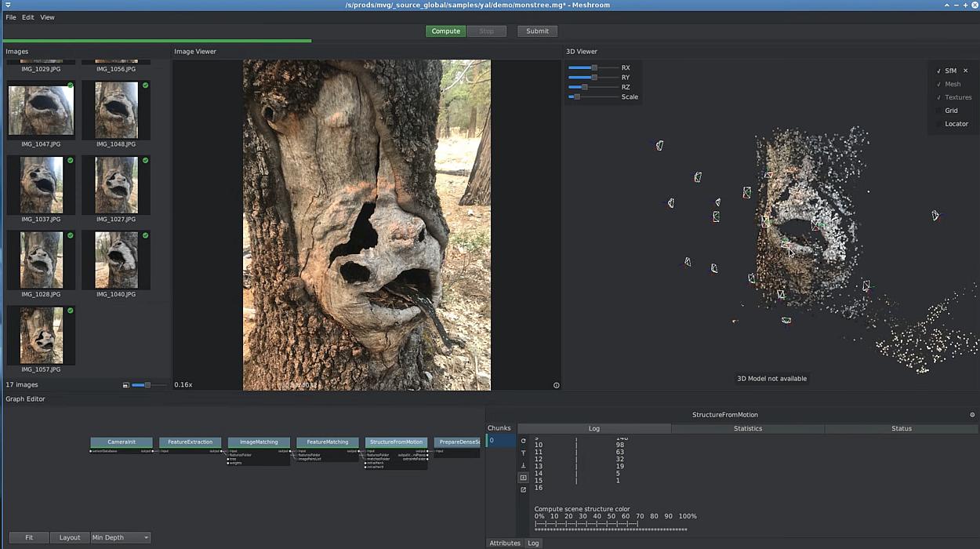Click the '17 images' count label
Viewport: 980px width, 549px height.
22,385
